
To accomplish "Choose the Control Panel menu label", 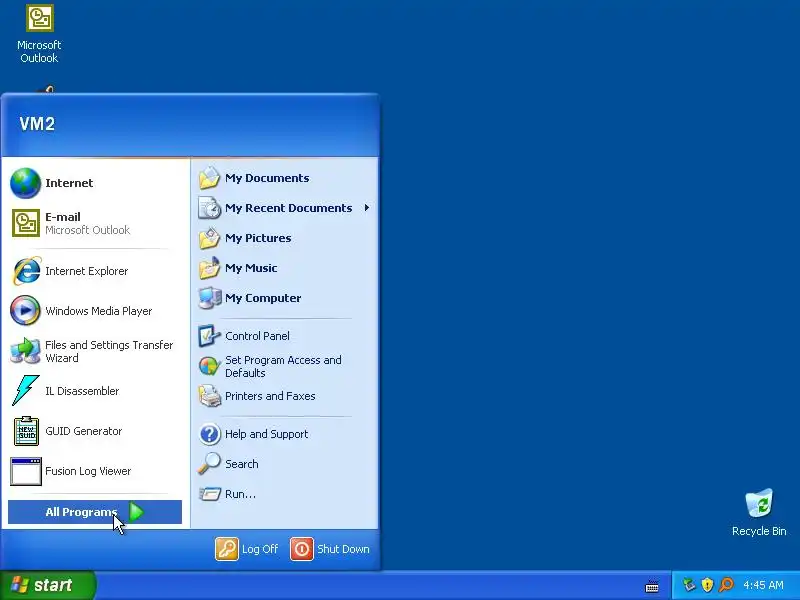I will 257,336.
